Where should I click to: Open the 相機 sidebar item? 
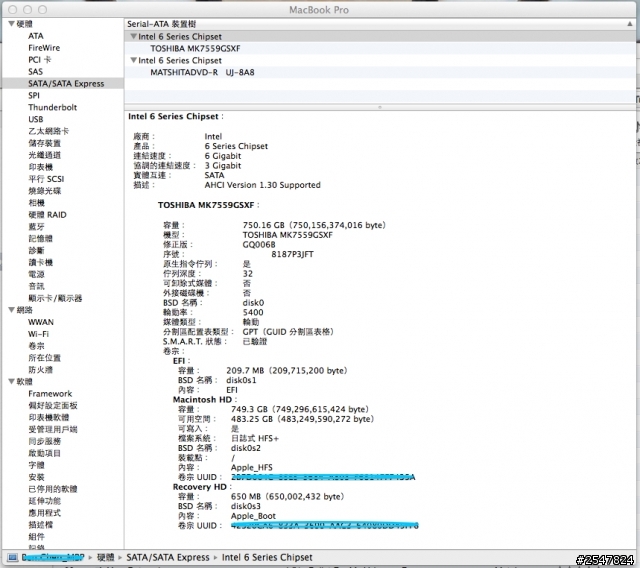tap(36, 203)
